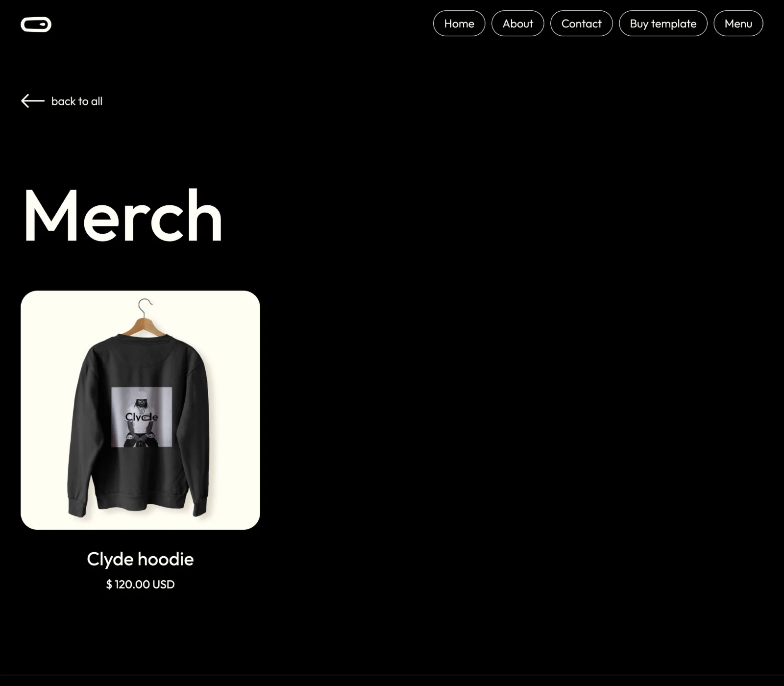Expand the Menu pill button
784x686 pixels.
click(x=738, y=24)
